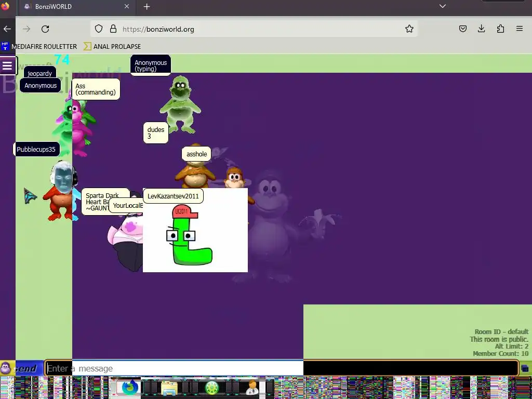The height and width of the screenshot is (399, 532).
Task: Open the extensions puzzle icon
Action: click(x=500, y=29)
